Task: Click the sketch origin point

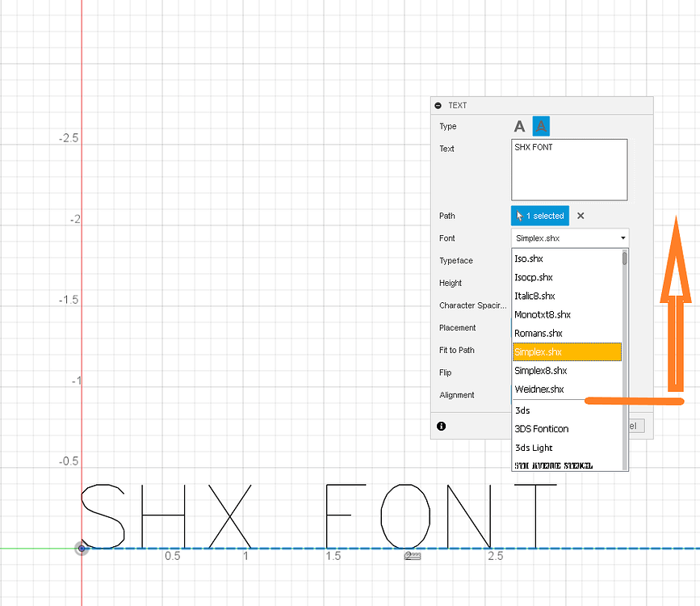Action: [82, 549]
